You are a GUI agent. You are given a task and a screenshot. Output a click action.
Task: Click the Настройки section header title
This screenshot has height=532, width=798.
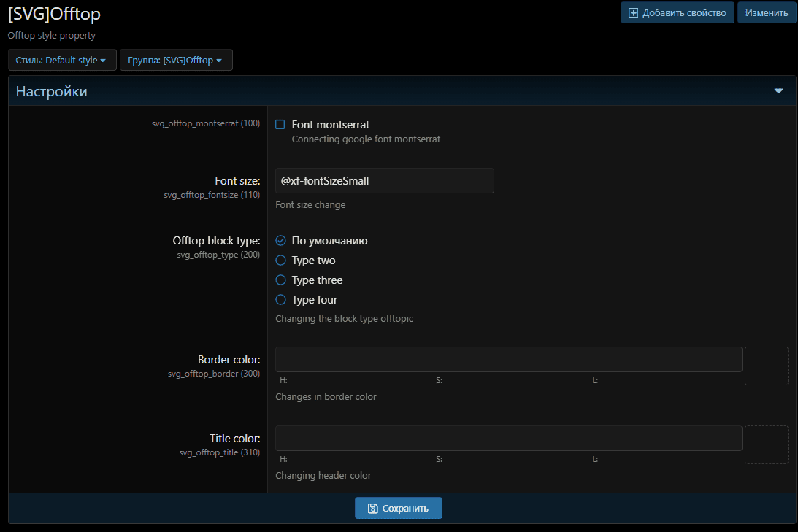[52, 91]
